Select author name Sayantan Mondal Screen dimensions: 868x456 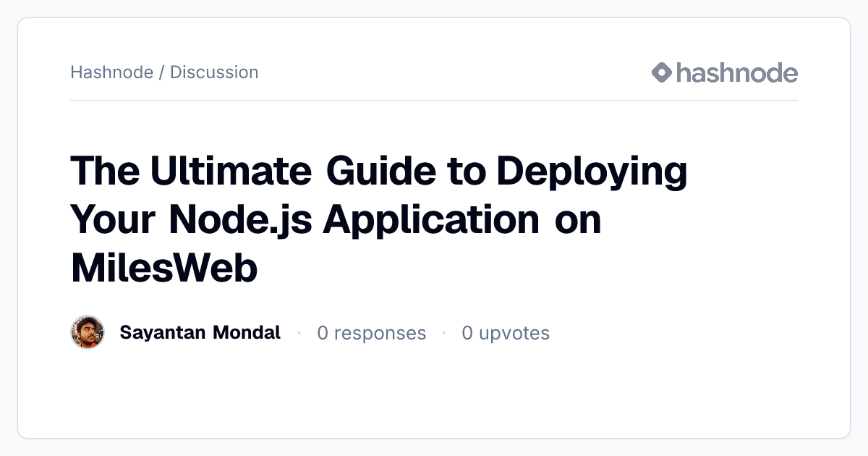(200, 333)
